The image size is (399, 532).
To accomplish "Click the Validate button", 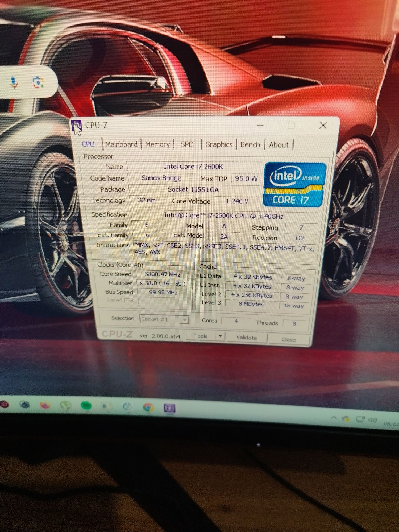I will [247, 338].
